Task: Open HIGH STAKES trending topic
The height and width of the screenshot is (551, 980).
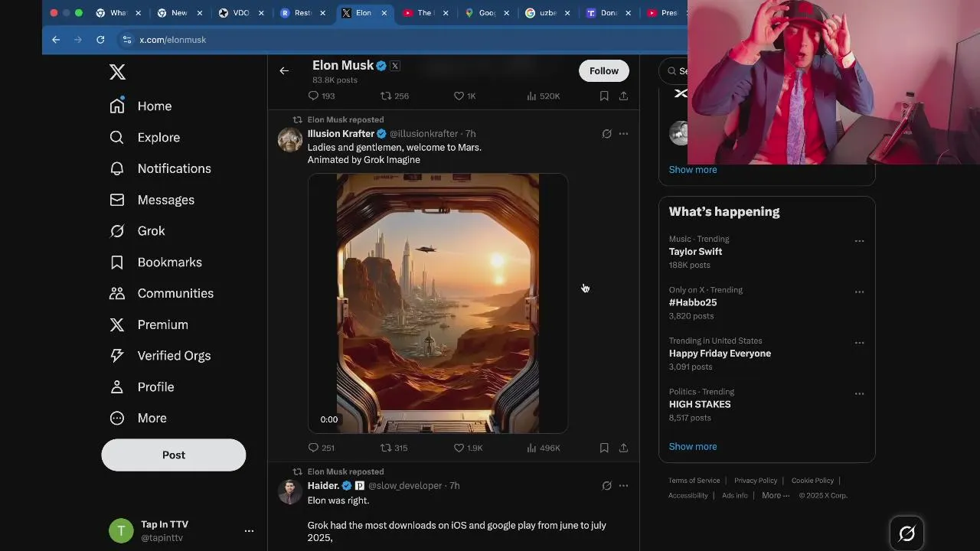Action: (x=700, y=404)
